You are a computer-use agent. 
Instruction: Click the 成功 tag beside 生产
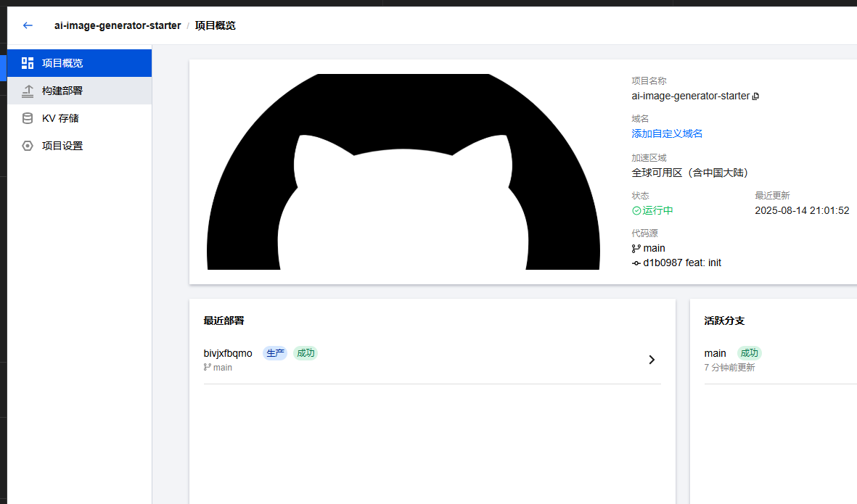tap(306, 353)
